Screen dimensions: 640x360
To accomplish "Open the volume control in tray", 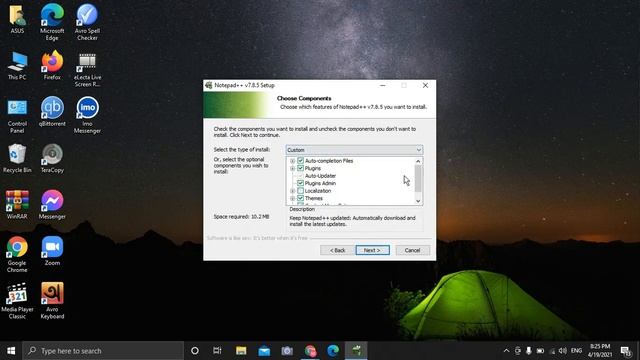I will tap(563, 351).
